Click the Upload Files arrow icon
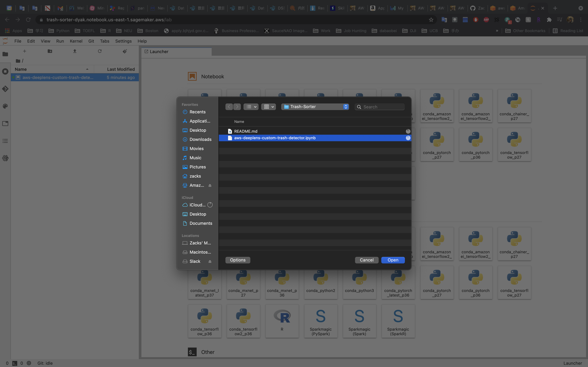Viewport: 588px width, 367px height. click(75, 51)
